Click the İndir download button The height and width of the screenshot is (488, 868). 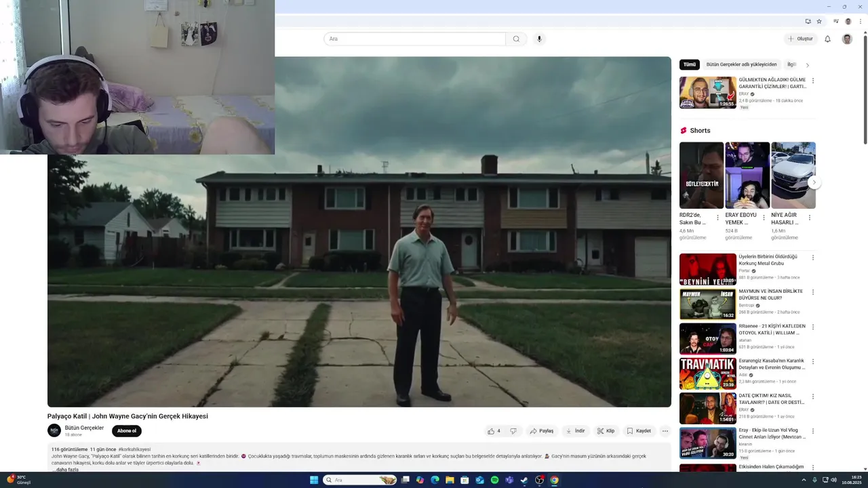click(575, 431)
